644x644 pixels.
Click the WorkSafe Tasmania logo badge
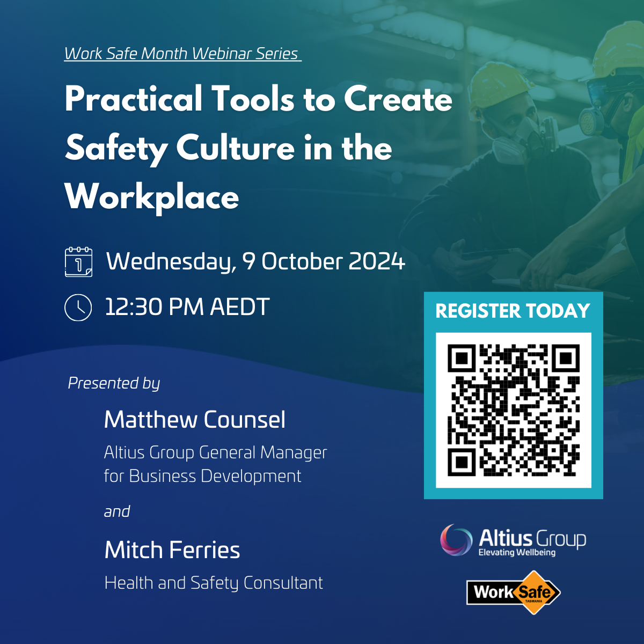(513, 593)
